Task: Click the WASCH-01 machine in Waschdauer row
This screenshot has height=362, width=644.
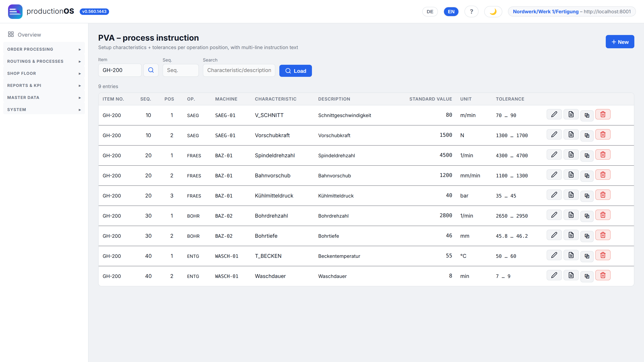Action: pyautogui.click(x=226, y=276)
